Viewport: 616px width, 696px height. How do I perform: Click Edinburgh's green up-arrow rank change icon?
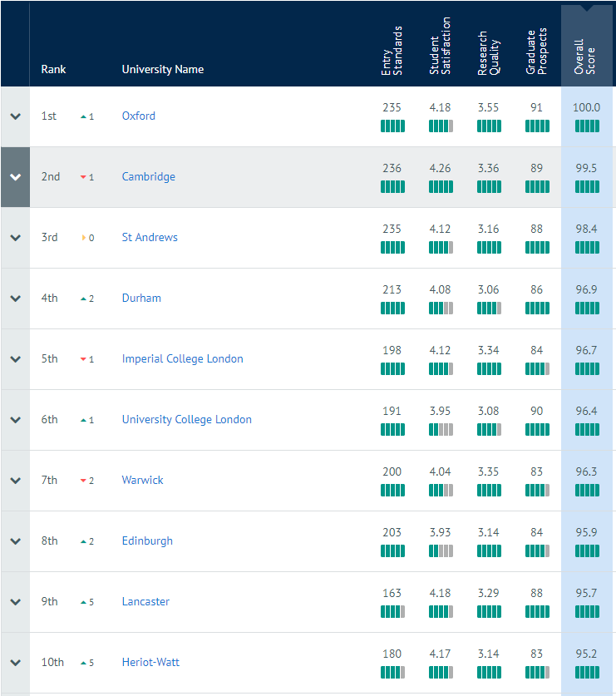point(83,541)
